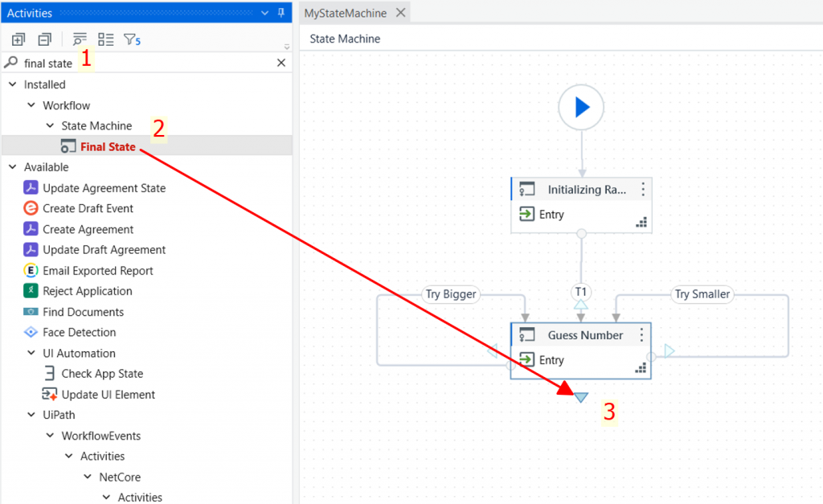Switch to the MyStateMachine tab
The image size is (823, 504).
[x=346, y=13]
